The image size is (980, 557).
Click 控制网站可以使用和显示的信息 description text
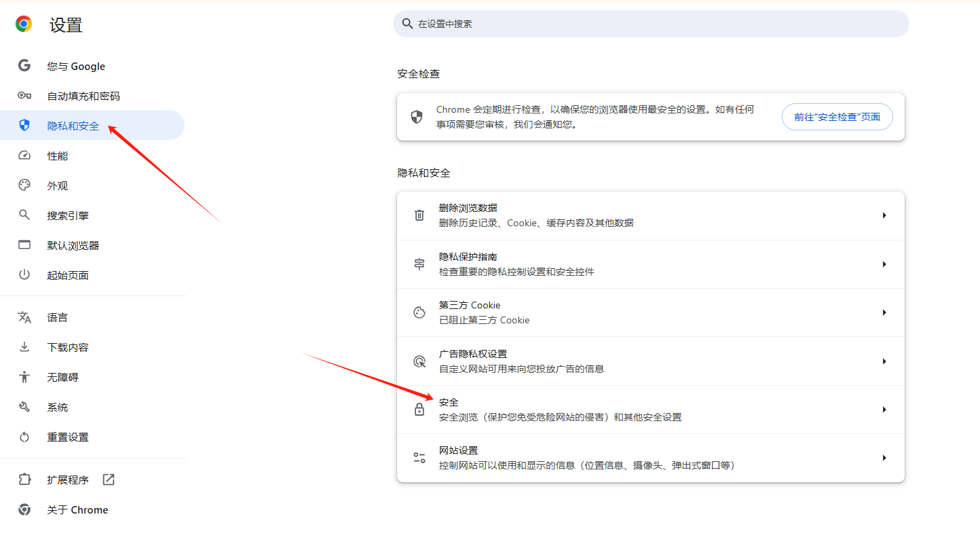pyautogui.click(x=587, y=465)
